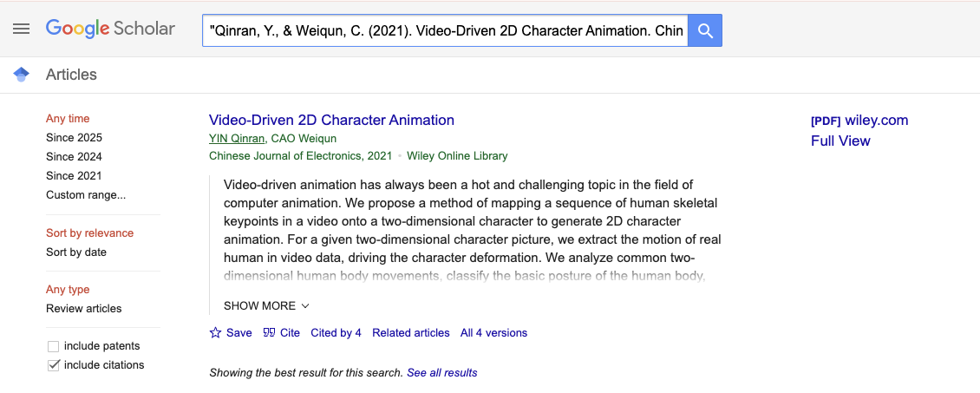Image resolution: width=980 pixels, height=393 pixels.
Task: Open the Custom range date filter
Action: tap(86, 195)
